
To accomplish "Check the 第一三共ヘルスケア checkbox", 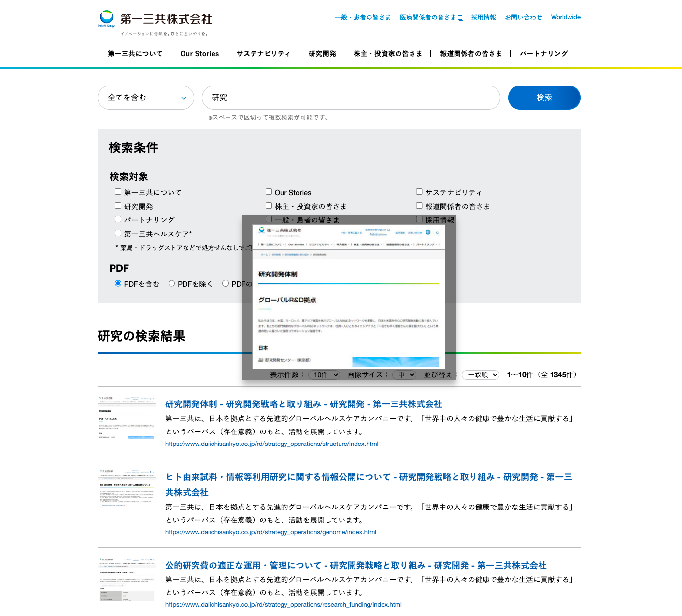I will coord(118,233).
